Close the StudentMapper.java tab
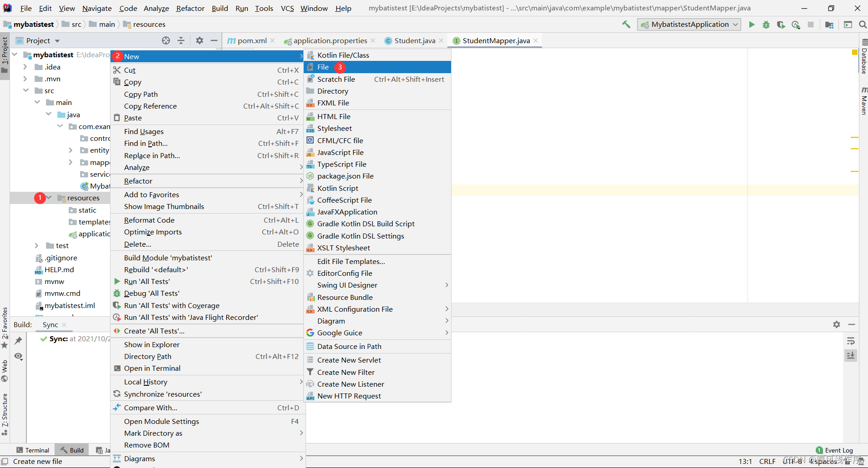This screenshot has height=468, width=868. tap(536, 40)
